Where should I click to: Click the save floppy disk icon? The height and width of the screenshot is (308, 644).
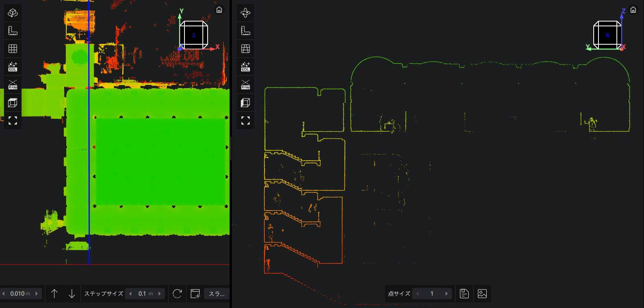pos(464,294)
